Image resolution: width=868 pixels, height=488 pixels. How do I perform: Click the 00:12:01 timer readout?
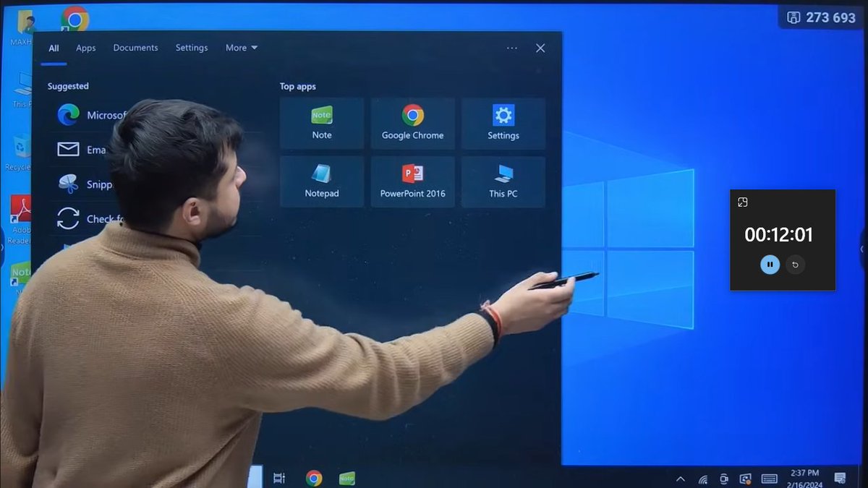click(x=779, y=235)
